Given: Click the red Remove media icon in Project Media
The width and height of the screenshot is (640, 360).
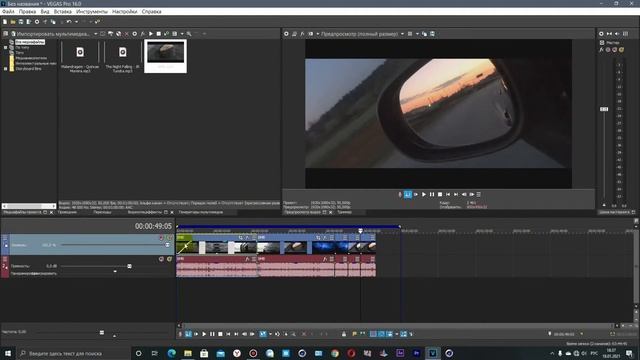Looking at the screenshot, I should [x=127, y=34].
